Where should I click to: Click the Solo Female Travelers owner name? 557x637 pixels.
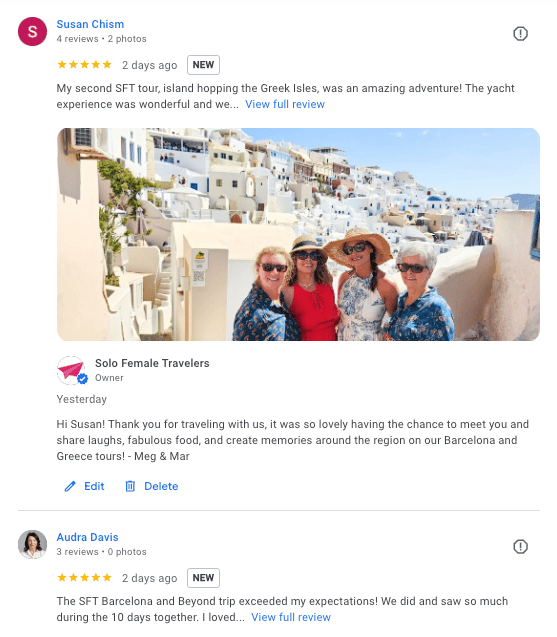point(152,363)
